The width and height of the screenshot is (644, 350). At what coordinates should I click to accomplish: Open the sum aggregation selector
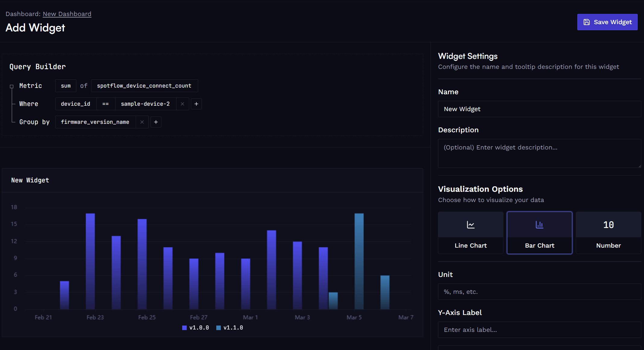point(65,86)
